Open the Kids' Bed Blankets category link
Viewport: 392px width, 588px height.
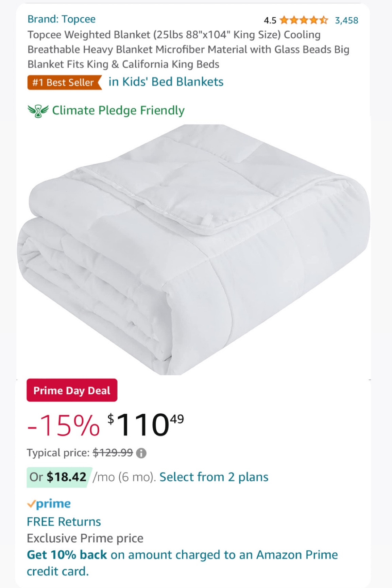[x=166, y=82]
